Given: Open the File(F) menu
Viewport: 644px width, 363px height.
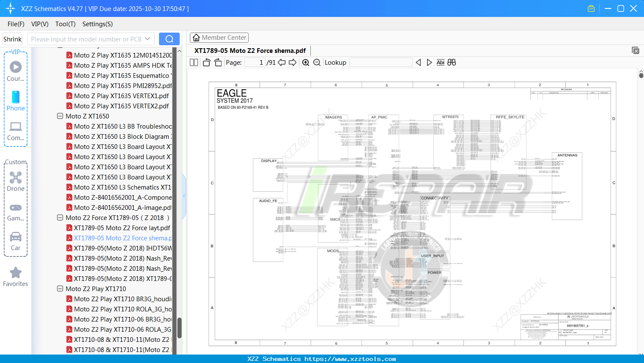Looking at the screenshot, I should pos(16,24).
